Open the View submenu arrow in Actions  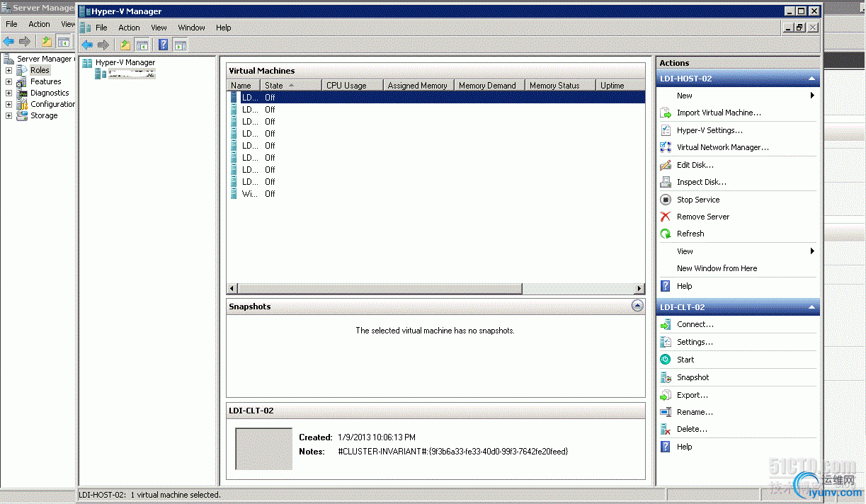click(x=812, y=251)
